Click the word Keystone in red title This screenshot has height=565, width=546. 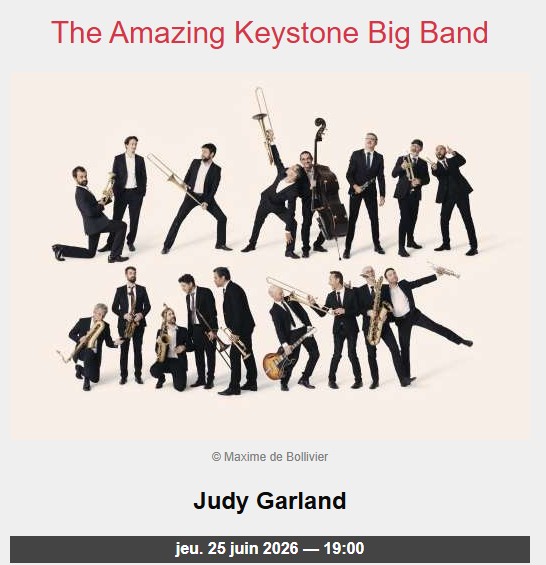(296, 33)
